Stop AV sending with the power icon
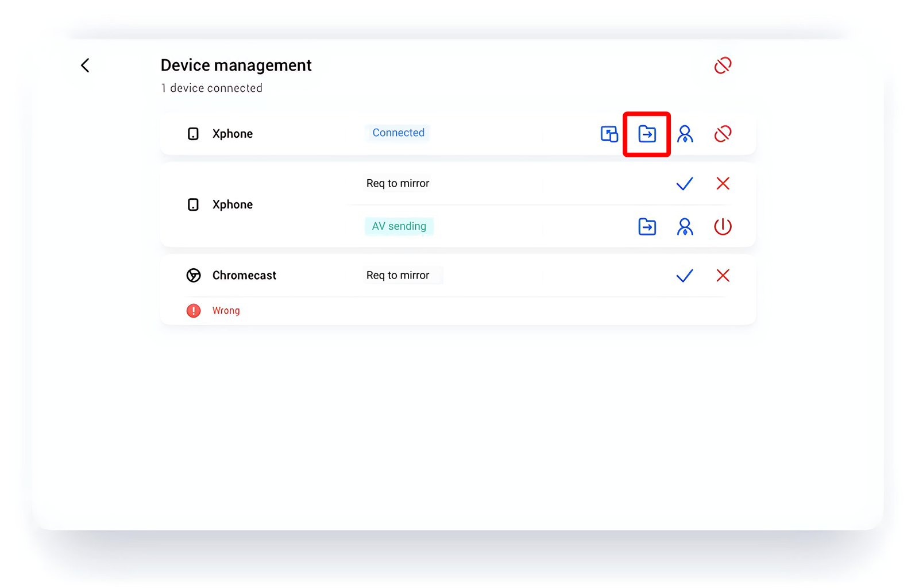The height and width of the screenshot is (588, 919). [x=723, y=227]
